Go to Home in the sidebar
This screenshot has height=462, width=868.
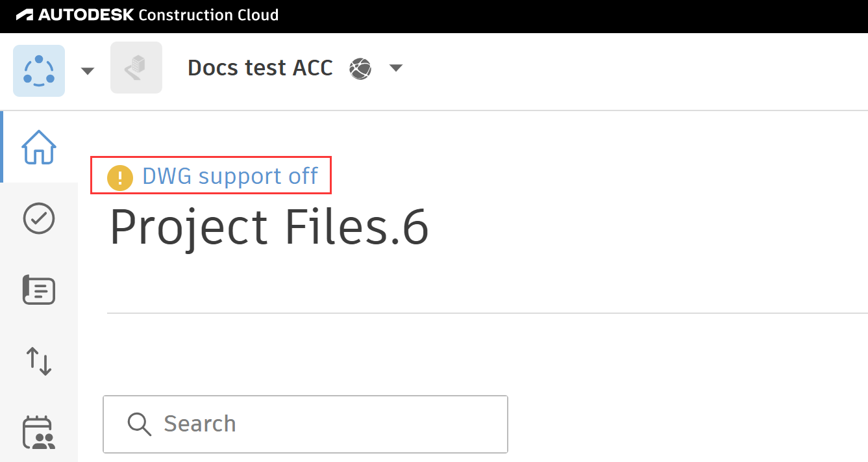click(39, 148)
